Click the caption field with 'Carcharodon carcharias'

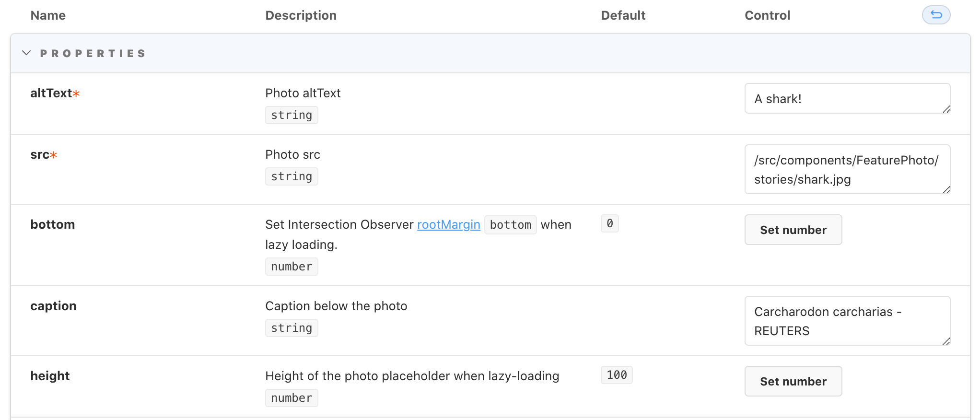click(846, 321)
